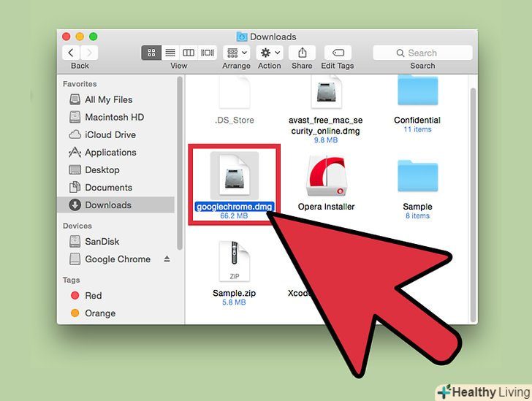Click the red close window button
The width and height of the screenshot is (532, 401).
[66, 37]
